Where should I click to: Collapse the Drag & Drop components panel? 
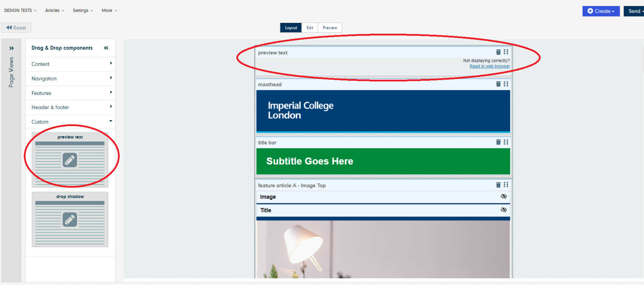coord(106,48)
